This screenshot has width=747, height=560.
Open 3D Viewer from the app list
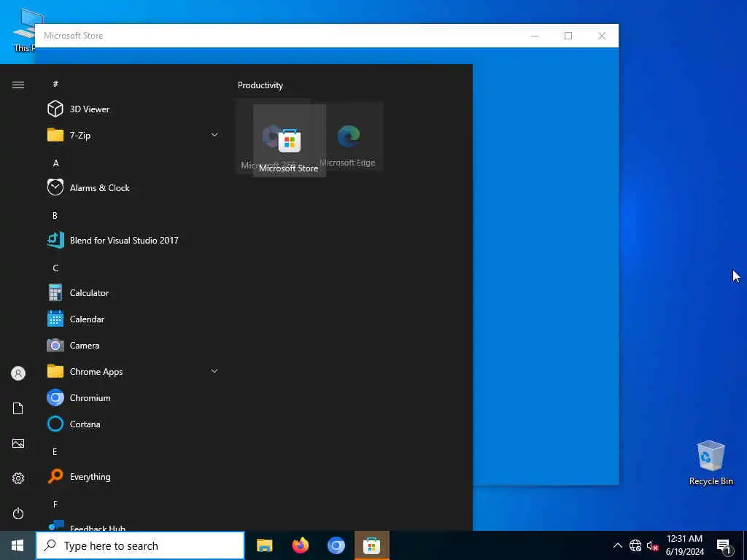(x=133, y=109)
